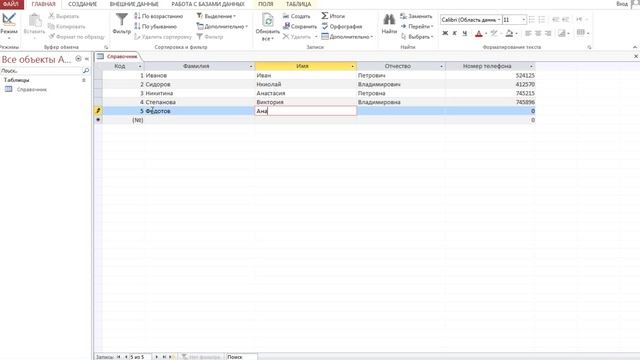Open the Номер телефона column dropdown arrow
The height and width of the screenshot is (360, 640).
pos(531,67)
